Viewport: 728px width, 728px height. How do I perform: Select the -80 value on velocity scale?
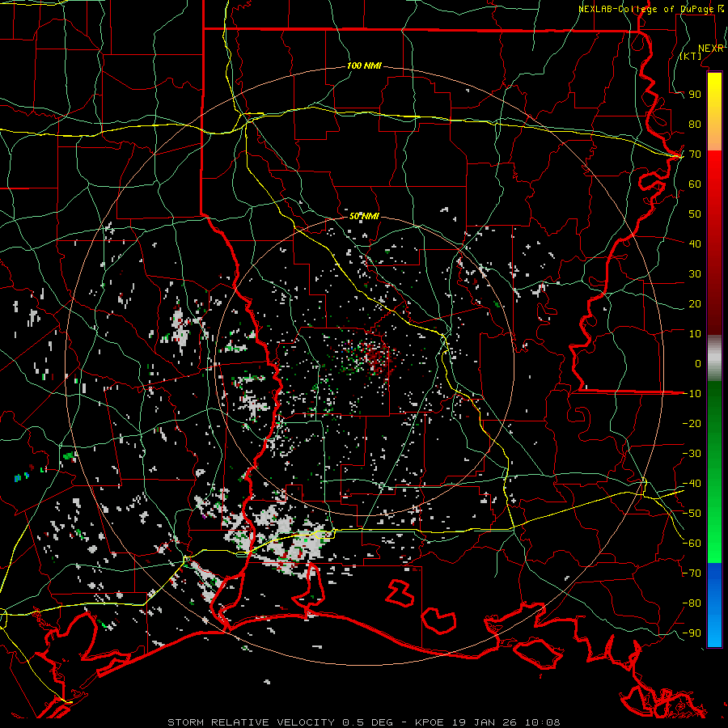692,603
